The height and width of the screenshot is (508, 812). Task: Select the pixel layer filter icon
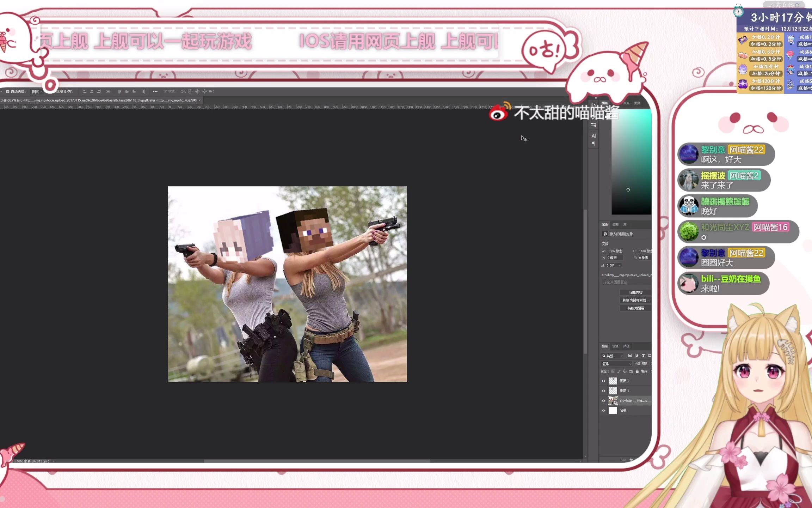click(x=630, y=356)
